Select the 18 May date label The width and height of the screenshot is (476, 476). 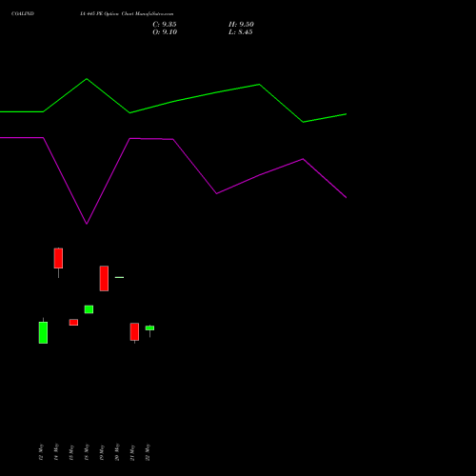pyautogui.click(x=87, y=452)
